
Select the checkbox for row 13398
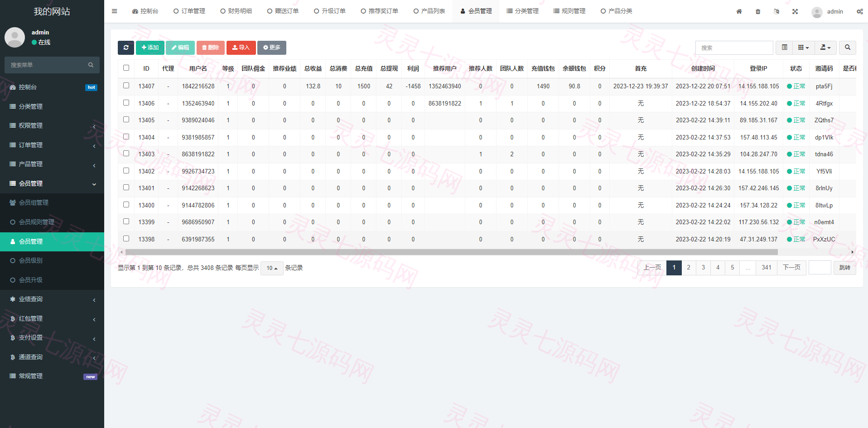(126, 239)
